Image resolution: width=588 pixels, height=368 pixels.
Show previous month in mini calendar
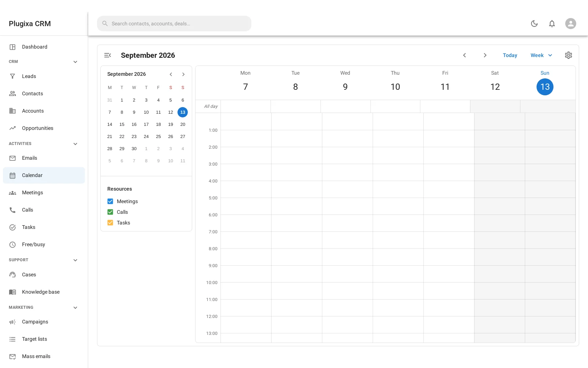pyautogui.click(x=171, y=74)
